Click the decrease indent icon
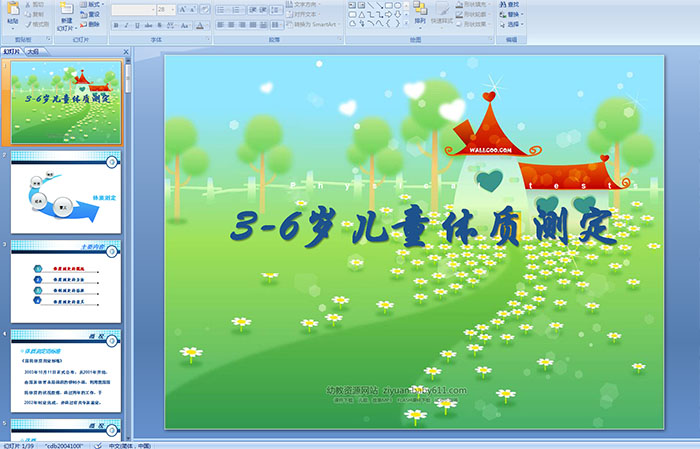The width and height of the screenshot is (700, 449). point(253,10)
